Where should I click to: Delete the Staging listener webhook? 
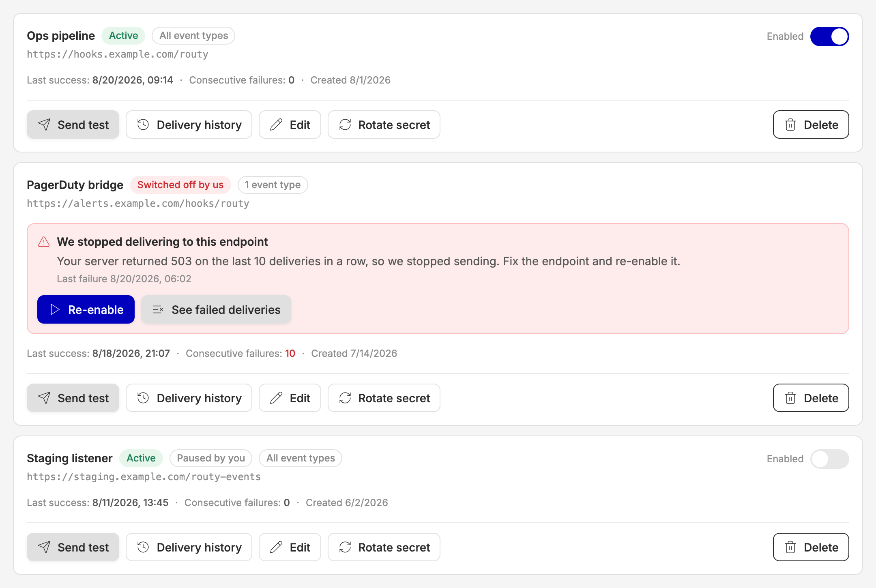(811, 547)
